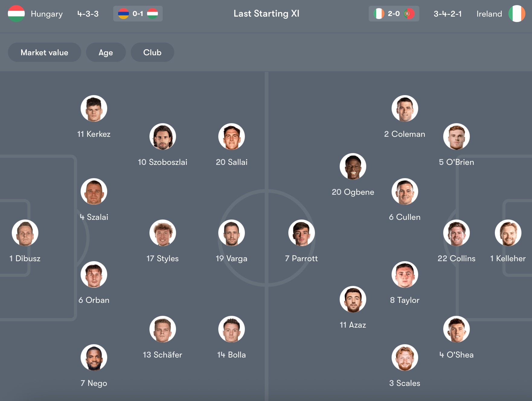
Task: Open Ogbene's player portrait
Action: 353,166
